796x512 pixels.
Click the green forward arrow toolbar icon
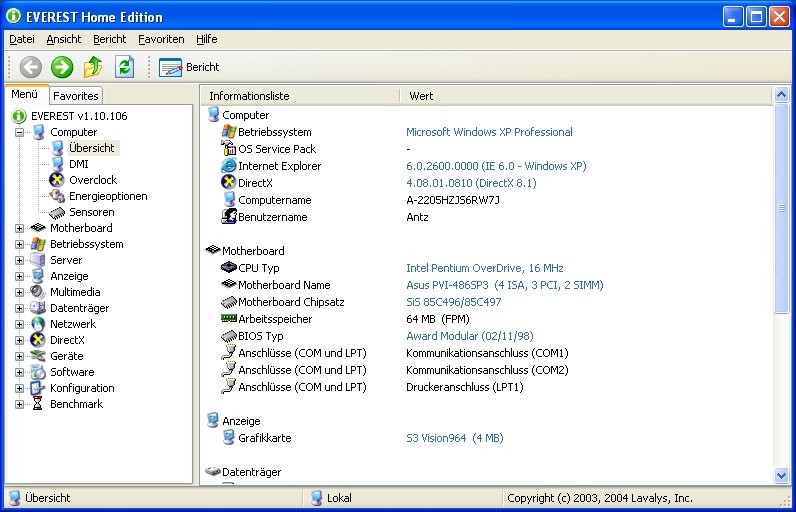62,67
